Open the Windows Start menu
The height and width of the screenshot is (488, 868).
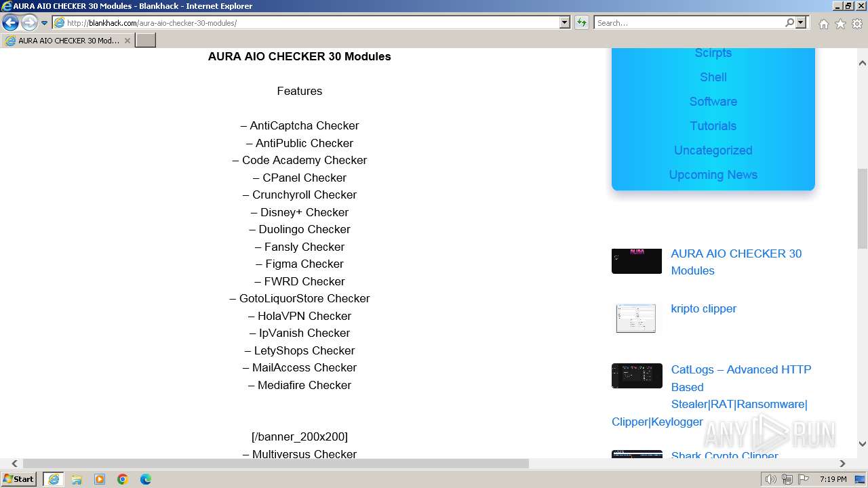(19, 479)
